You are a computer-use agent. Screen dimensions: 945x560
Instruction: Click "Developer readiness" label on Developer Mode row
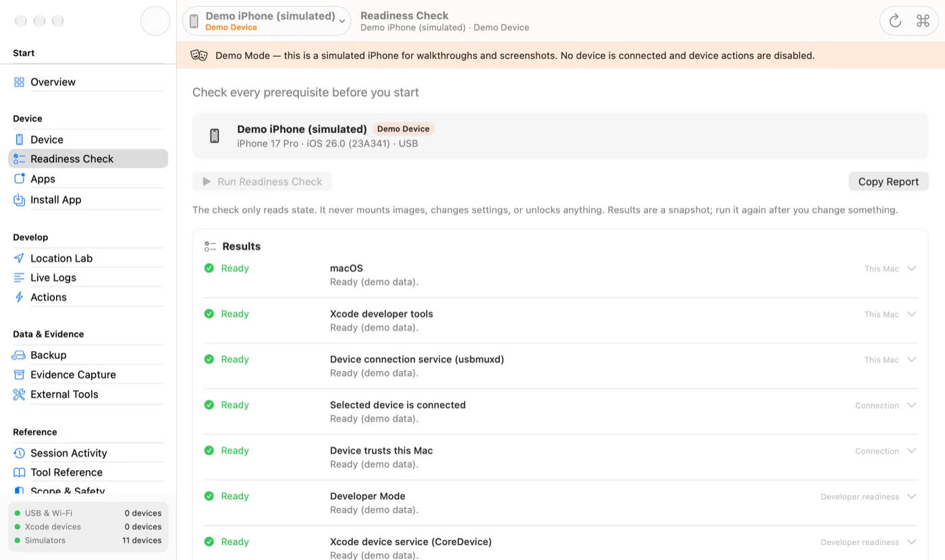[x=859, y=497]
